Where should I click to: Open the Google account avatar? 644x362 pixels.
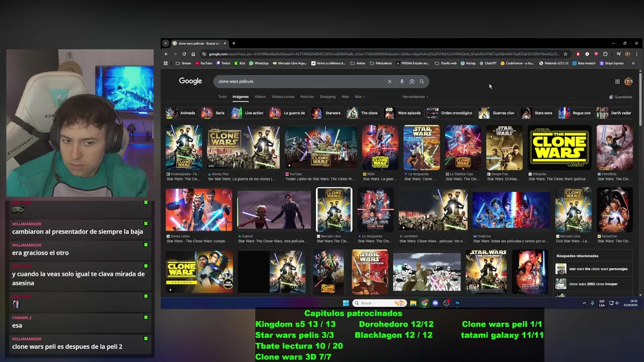[628, 81]
